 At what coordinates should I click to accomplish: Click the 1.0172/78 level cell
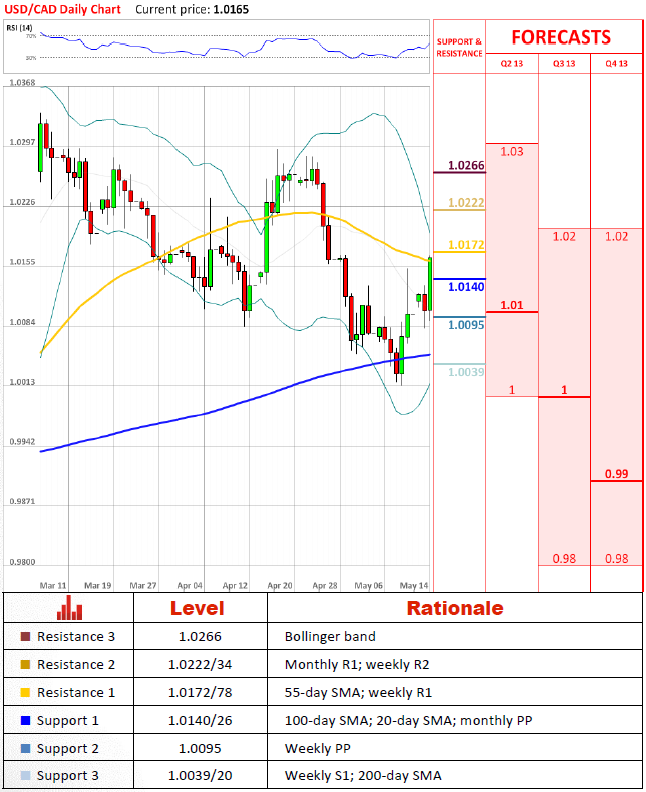coord(200,692)
